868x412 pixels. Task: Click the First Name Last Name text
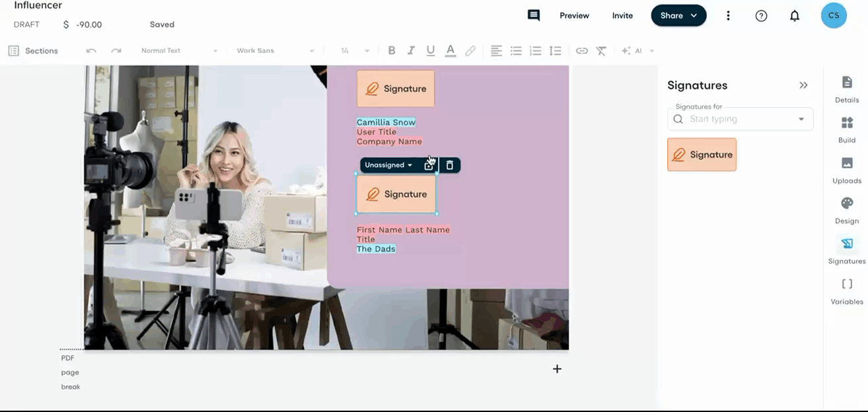pos(403,230)
